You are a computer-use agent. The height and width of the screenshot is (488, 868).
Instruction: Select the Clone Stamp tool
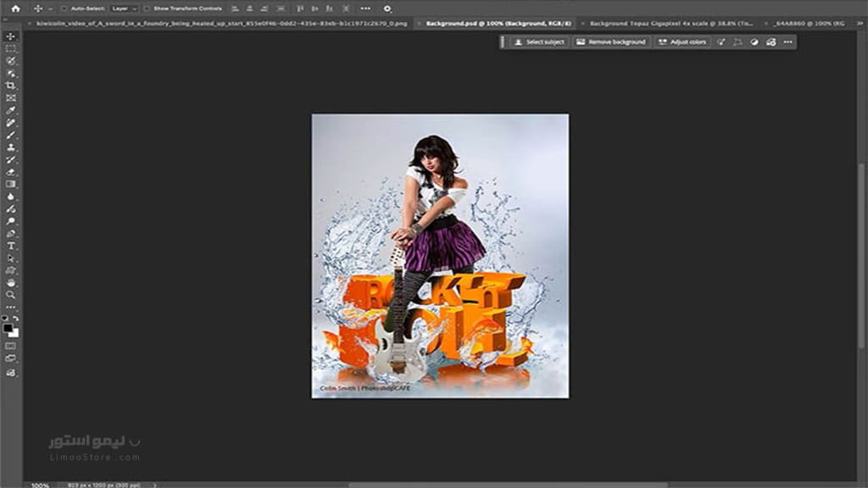(10, 147)
